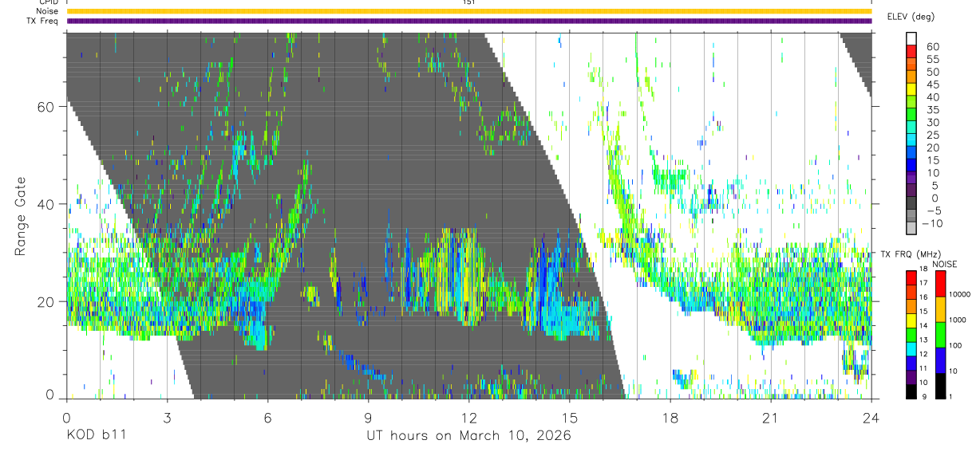This screenshot has height=452, width=980.
Task: Click the '24' tick on the UT hours axis
Action: [871, 417]
